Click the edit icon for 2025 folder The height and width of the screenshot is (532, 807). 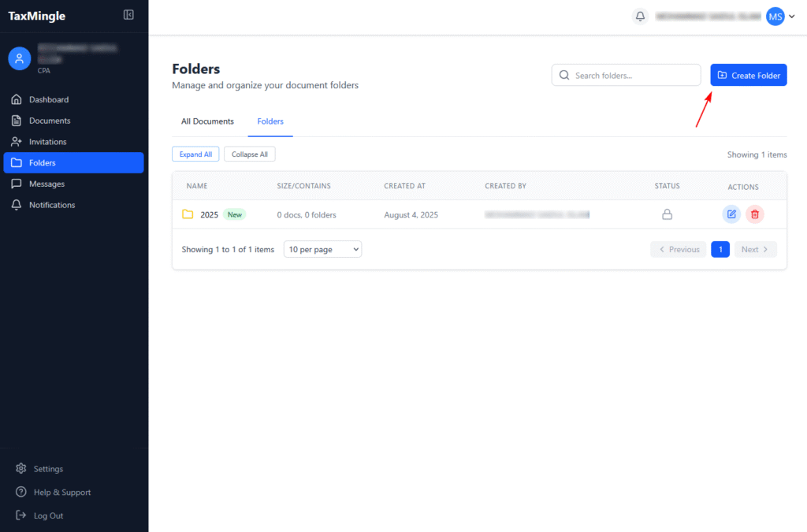coord(731,214)
